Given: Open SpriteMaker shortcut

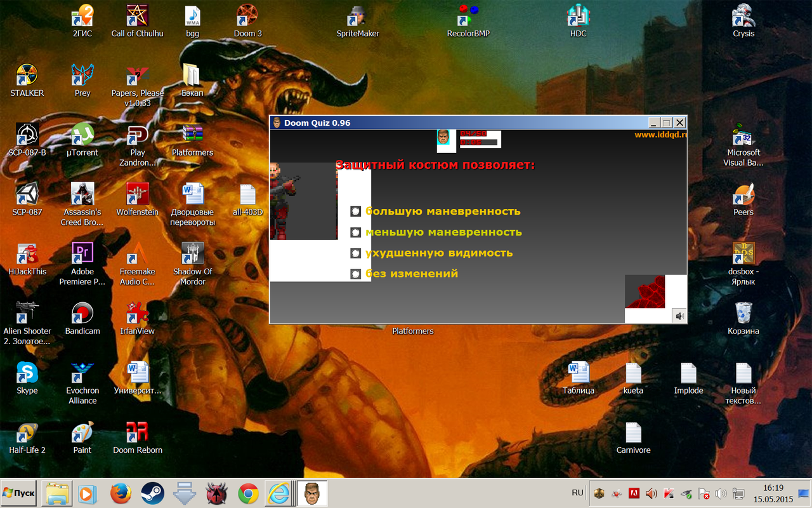Looking at the screenshot, I should 358,22.
